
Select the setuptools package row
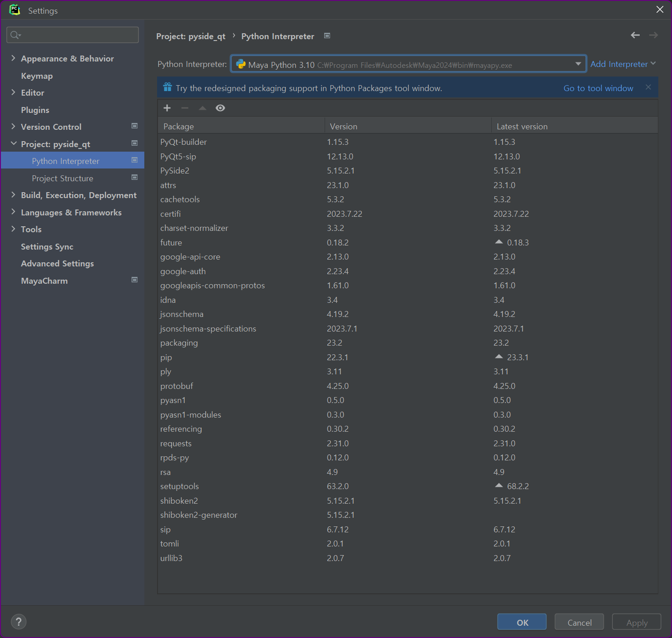coord(407,486)
